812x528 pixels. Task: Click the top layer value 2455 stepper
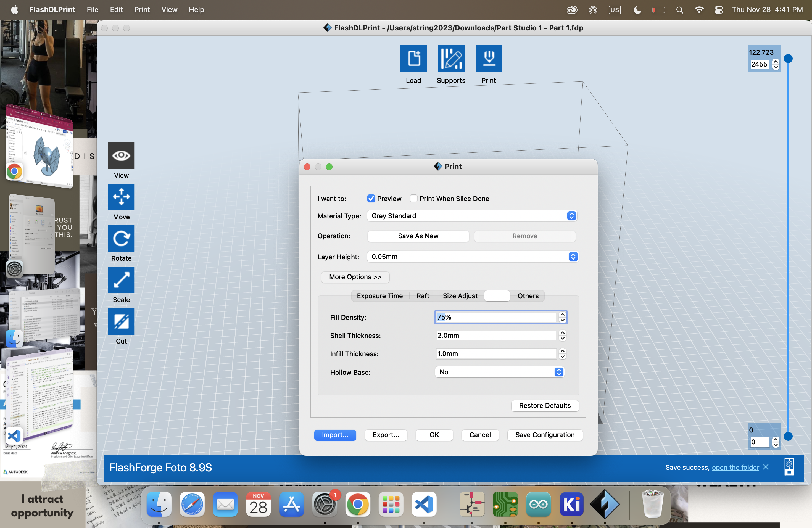[x=776, y=64]
